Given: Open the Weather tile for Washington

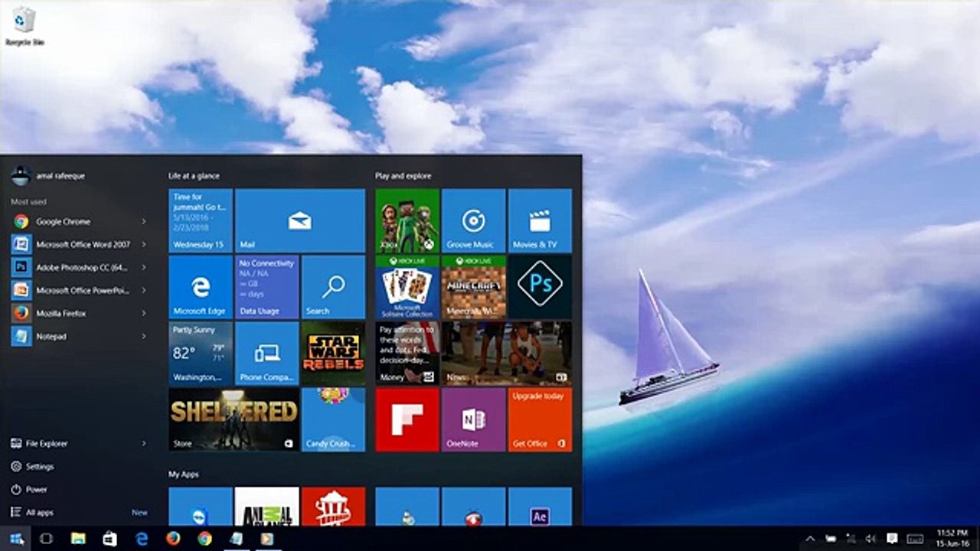Looking at the screenshot, I should [201, 354].
